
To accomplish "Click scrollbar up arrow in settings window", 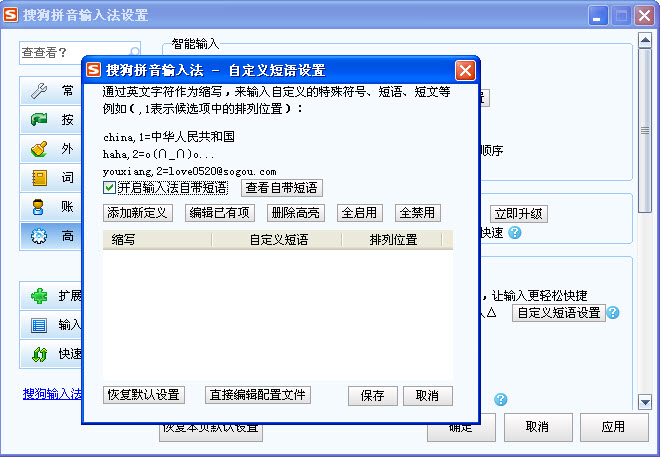I will (x=645, y=41).
